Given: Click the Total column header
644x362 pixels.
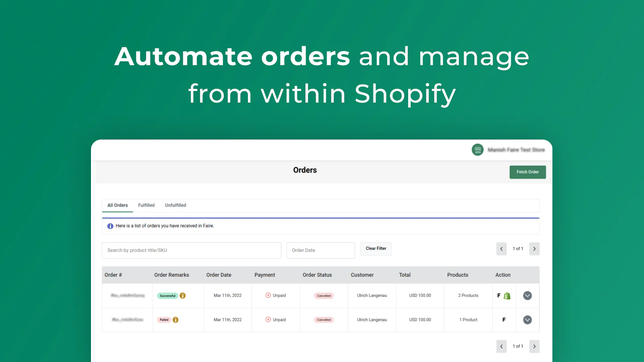Looking at the screenshot, I should point(405,275).
